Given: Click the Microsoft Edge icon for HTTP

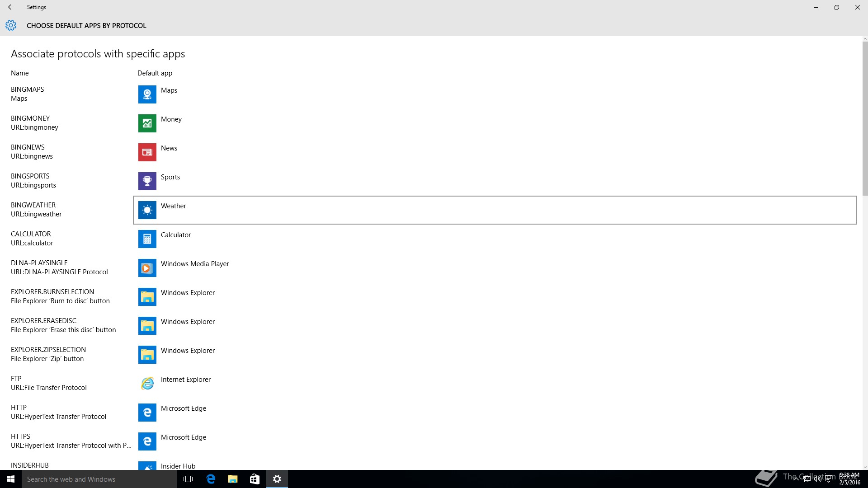Looking at the screenshot, I should [x=147, y=413].
